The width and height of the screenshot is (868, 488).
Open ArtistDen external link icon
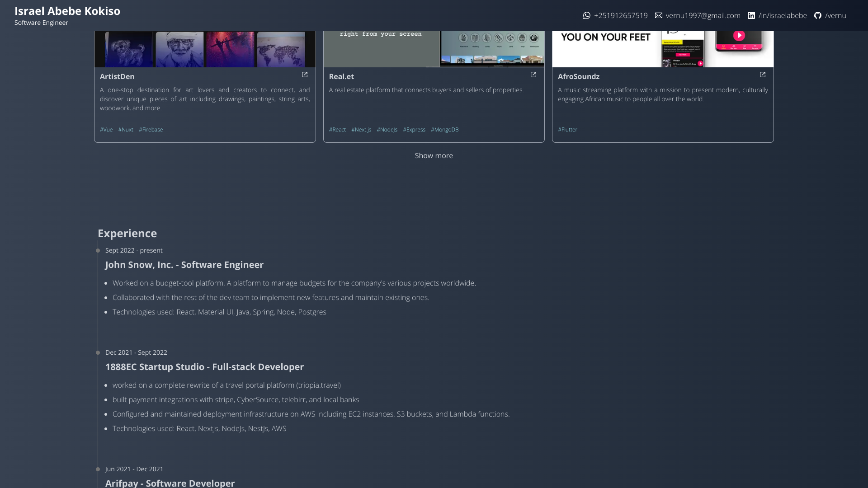(305, 75)
